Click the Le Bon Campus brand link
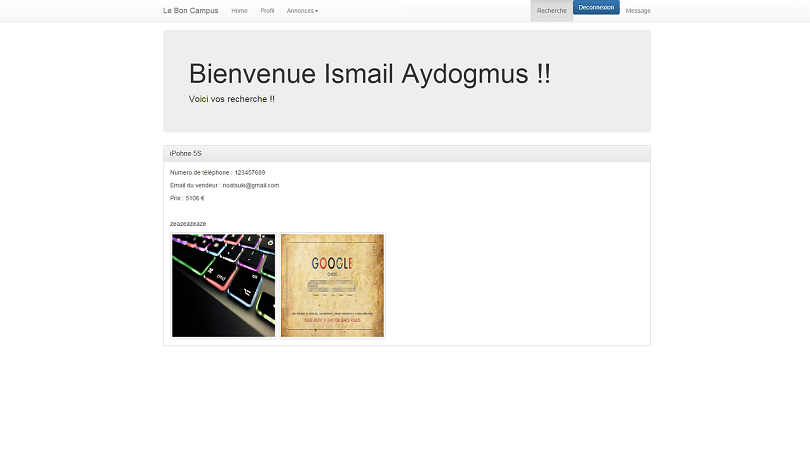The height and width of the screenshot is (461, 810). (x=191, y=10)
